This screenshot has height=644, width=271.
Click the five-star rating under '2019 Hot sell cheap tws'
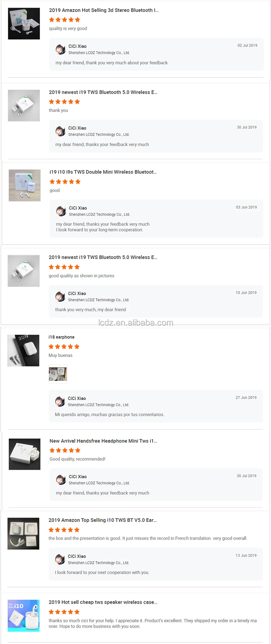(64, 612)
